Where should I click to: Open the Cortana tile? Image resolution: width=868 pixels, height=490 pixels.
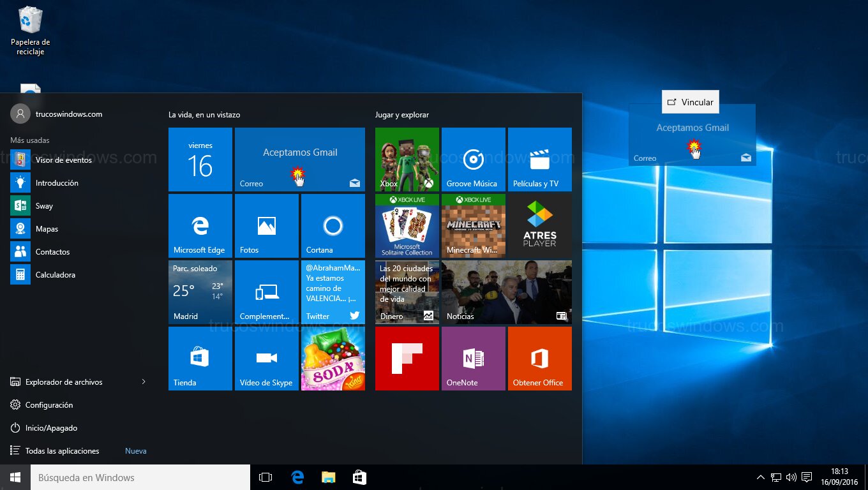[x=333, y=226]
